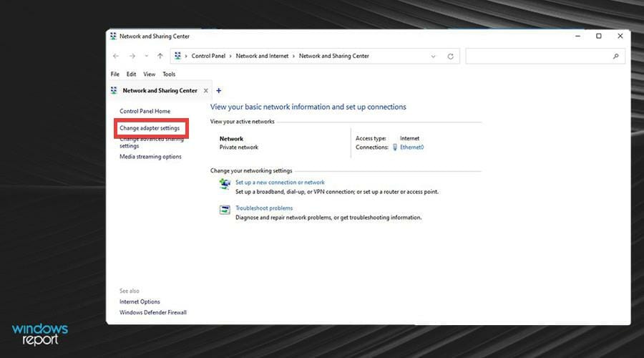This screenshot has width=644, height=358.
Task: Click 'Diagnose and repair network problems' description
Action: (328, 218)
